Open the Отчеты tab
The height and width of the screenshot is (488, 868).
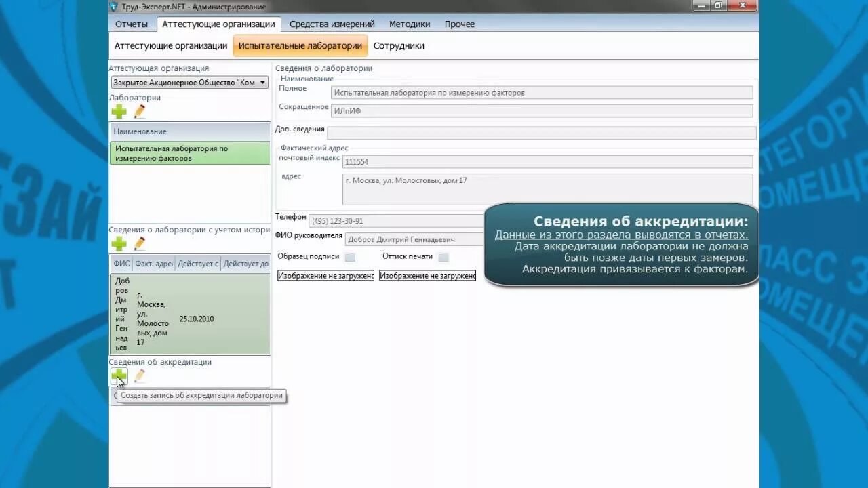click(x=132, y=24)
